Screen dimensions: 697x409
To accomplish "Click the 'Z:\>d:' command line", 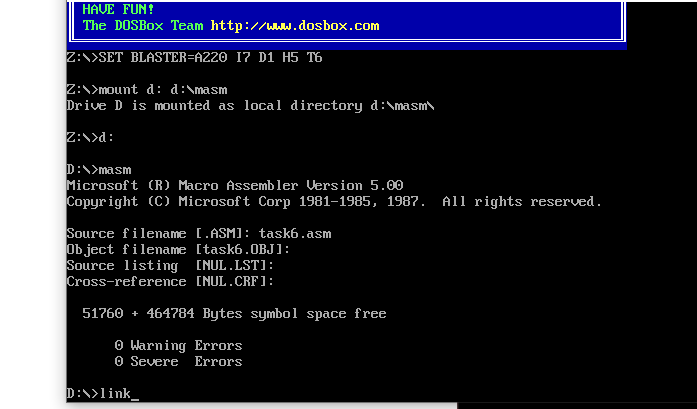I will [91, 137].
